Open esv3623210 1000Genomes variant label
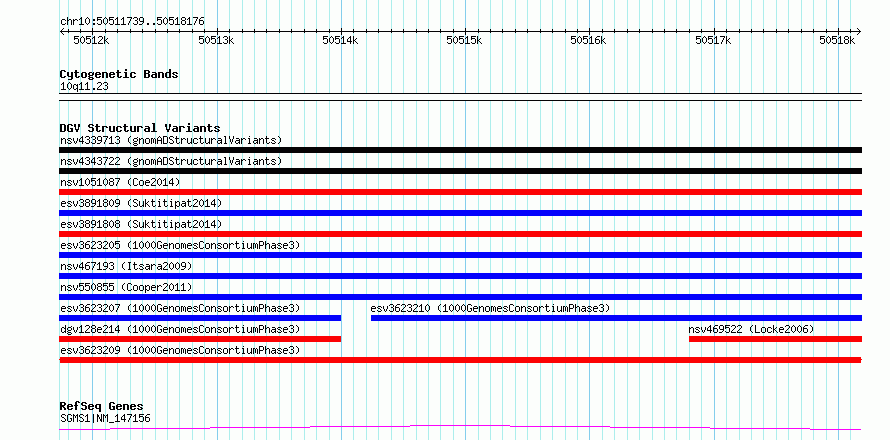Viewport: 890px width, 440px height. tap(490, 308)
